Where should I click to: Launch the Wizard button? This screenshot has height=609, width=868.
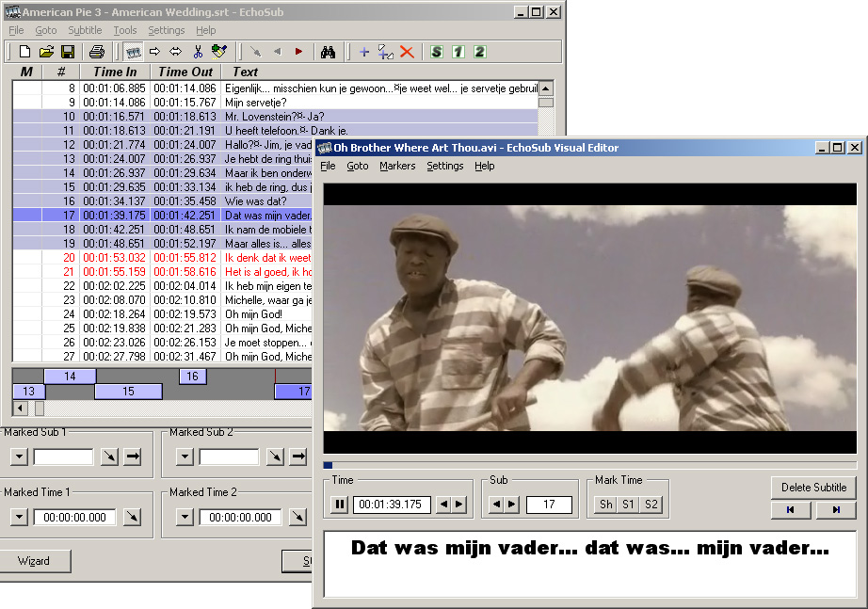34,561
